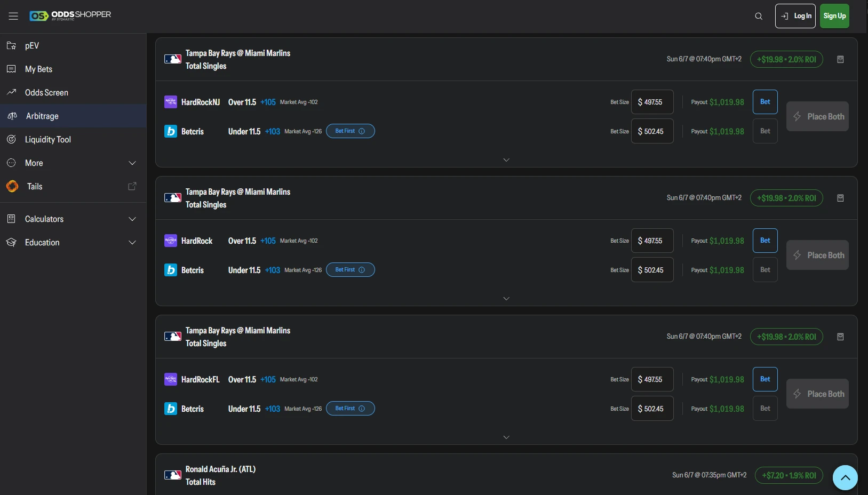Click the OddsShopper logo
This screenshot has width=868, height=495.
[70, 15]
